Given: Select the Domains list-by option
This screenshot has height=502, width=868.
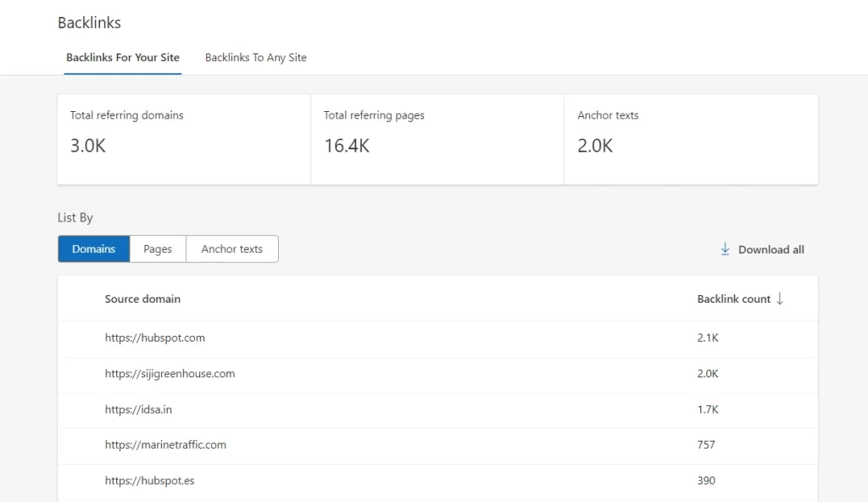Looking at the screenshot, I should 93,249.
